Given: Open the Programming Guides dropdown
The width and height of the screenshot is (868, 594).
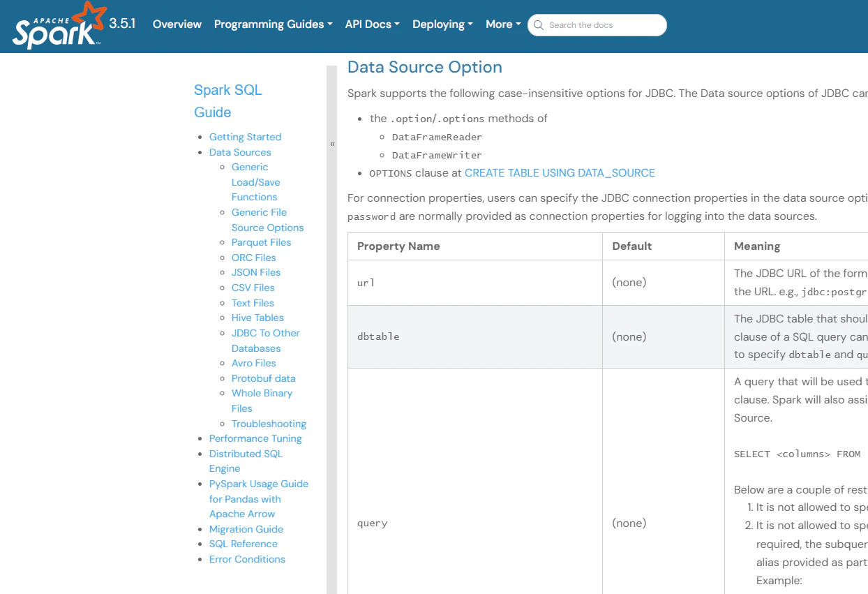Looking at the screenshot, I should click(x=273, y=24).
